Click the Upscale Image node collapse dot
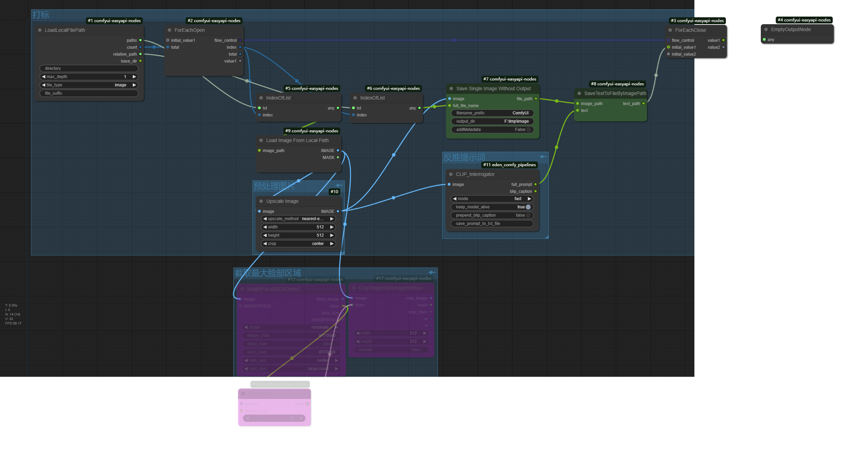 coord(261,201)
